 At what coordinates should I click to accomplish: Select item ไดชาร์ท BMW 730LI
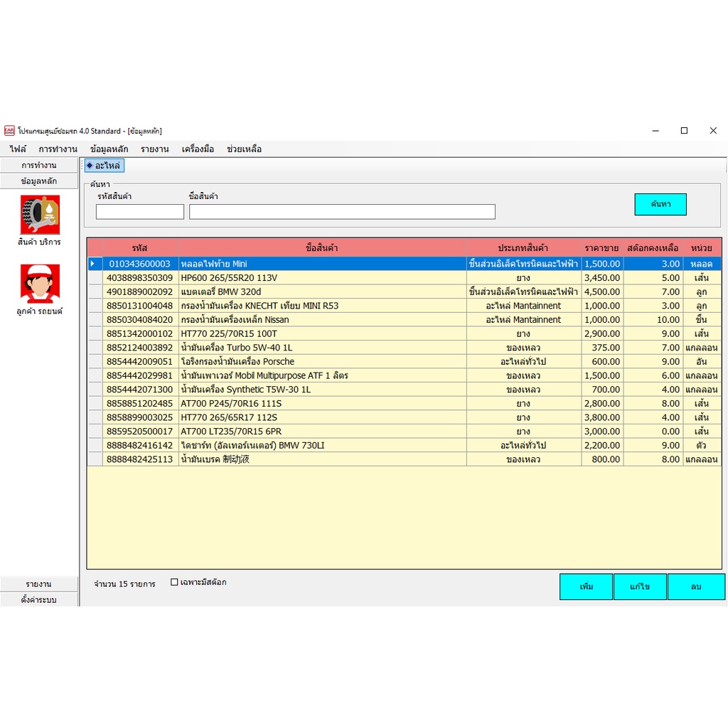point(322,445)
